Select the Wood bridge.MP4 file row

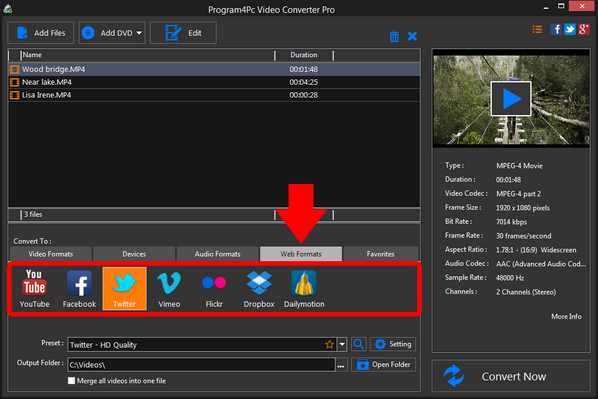pos(214,69)
